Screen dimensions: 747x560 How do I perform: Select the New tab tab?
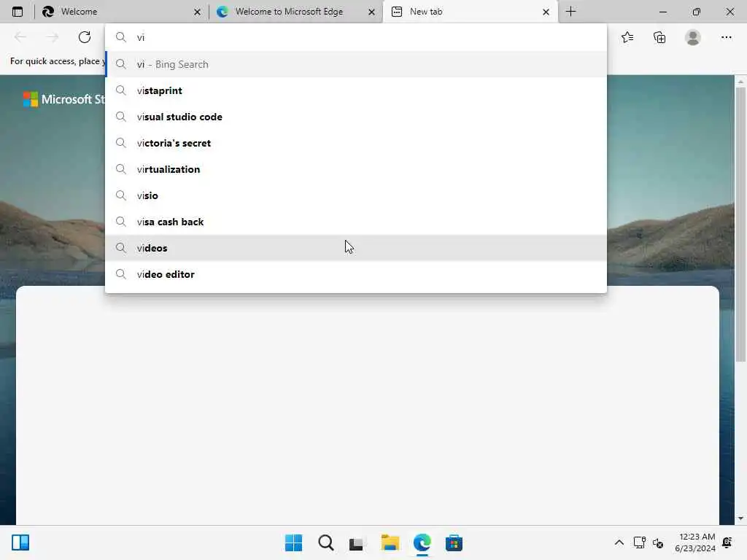coord(471,12)
